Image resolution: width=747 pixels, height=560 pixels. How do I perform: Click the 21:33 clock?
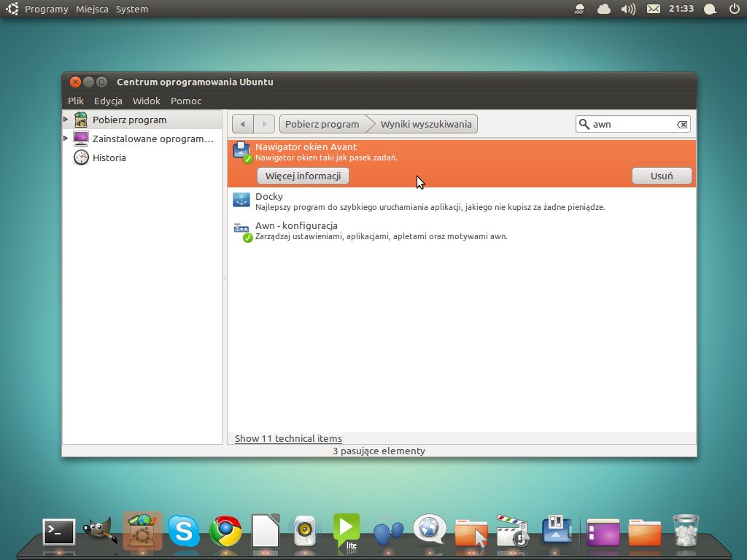point(681,9)
